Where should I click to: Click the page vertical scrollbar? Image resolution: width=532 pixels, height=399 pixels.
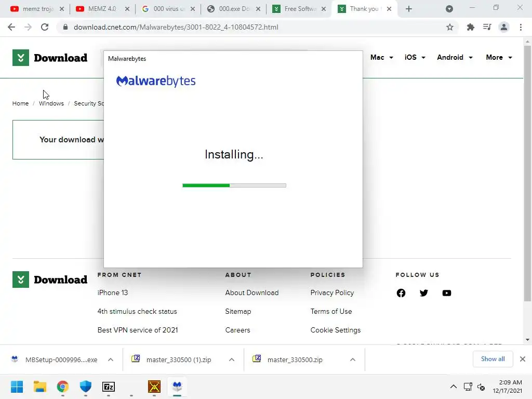pyautogui.click(x=527, y=173)
